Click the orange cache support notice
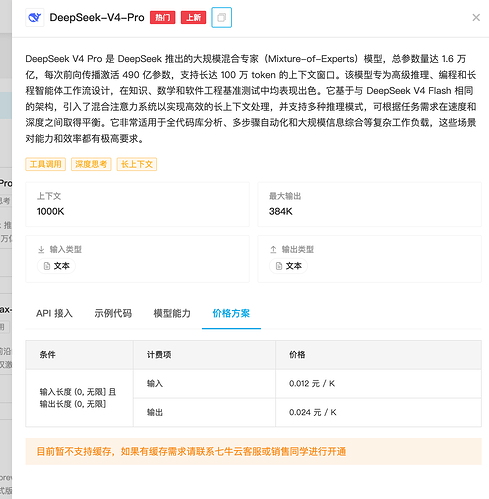489x499 pixels. [253, 451]
